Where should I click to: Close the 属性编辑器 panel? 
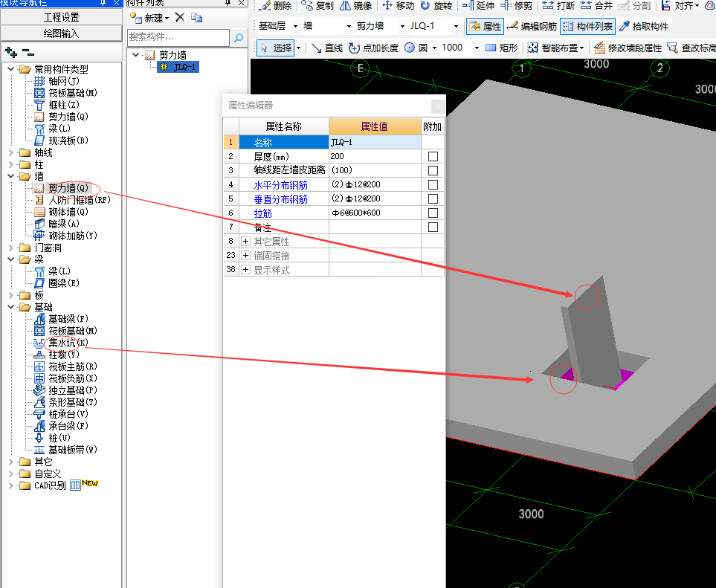click(438, 106)
